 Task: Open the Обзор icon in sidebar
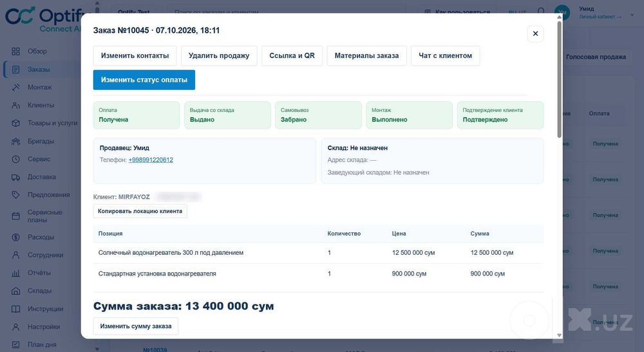(x=15, y=51)
